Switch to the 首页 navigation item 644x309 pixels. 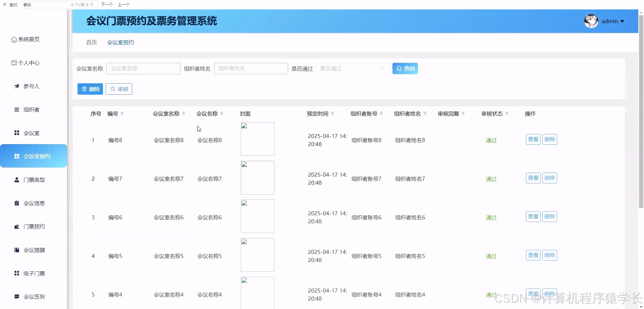coord(91,42)
